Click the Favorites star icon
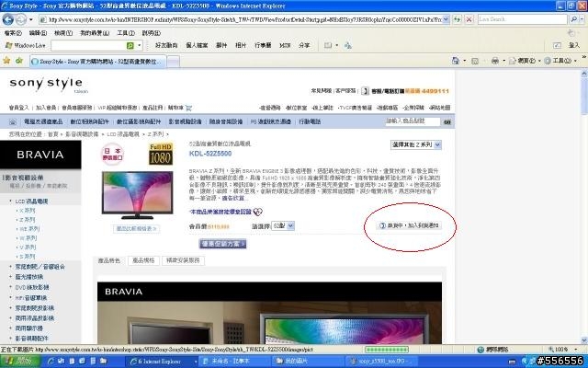Image resolution: width=588 pixels, height=368 pixels. 6,61
